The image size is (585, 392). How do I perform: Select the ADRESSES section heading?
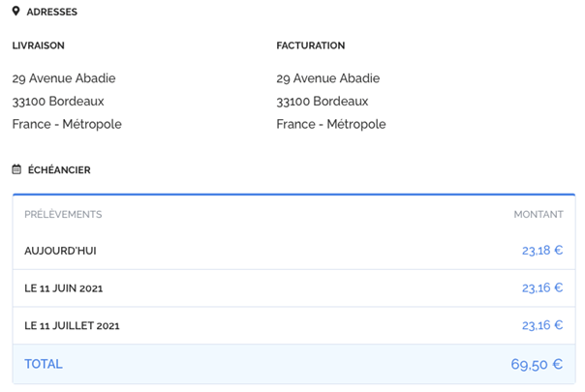52,12
